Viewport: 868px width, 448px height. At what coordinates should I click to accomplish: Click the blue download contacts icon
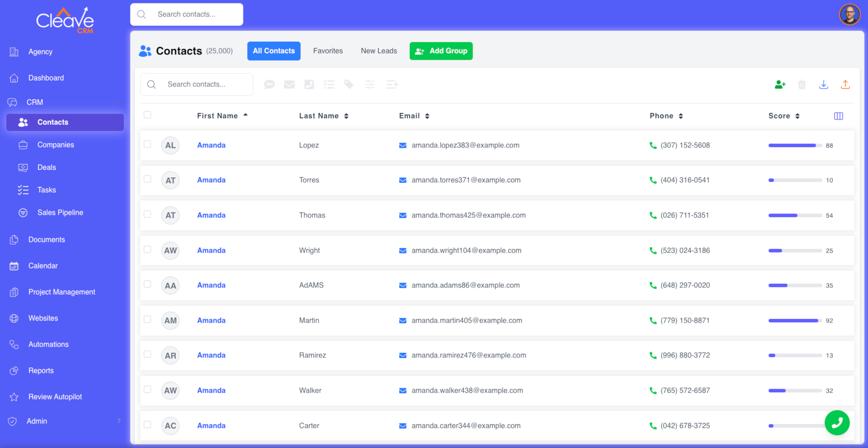point(823,85)
